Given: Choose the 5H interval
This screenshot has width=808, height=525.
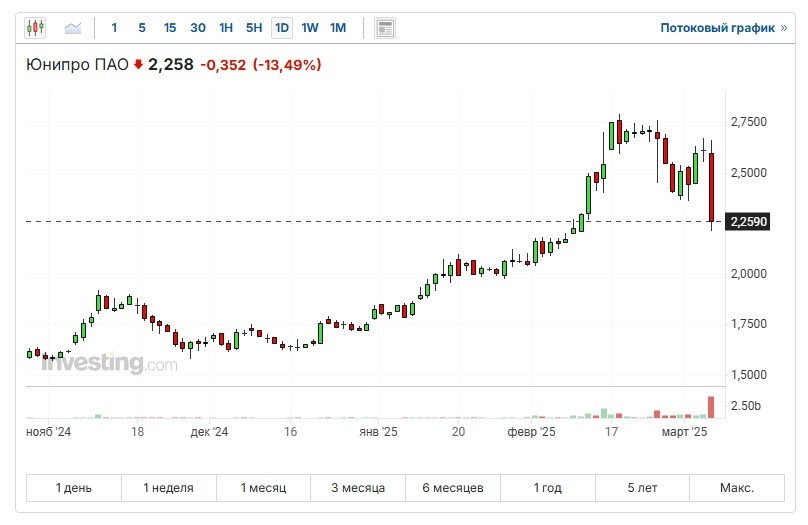Looking at the screenshot, I should point(254,28).
